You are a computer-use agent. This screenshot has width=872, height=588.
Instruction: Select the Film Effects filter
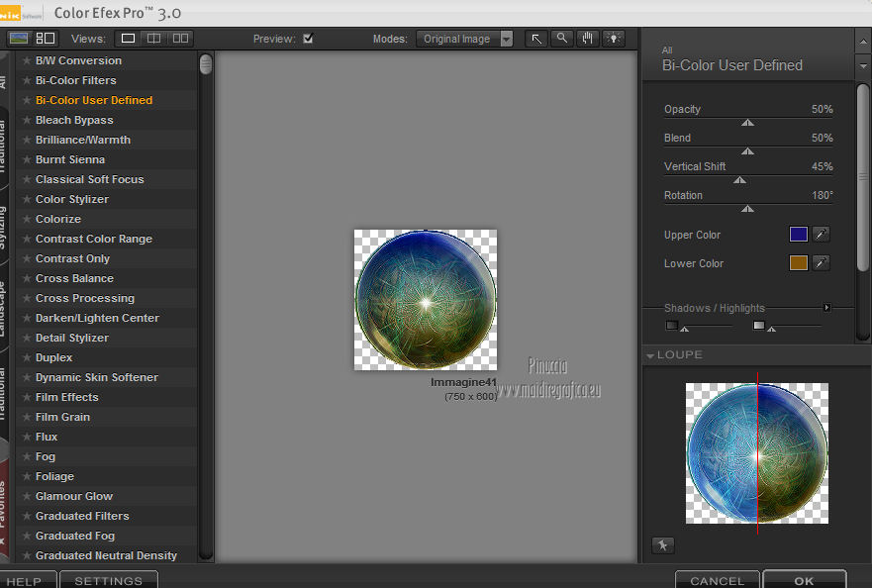(x=66, y=397)
